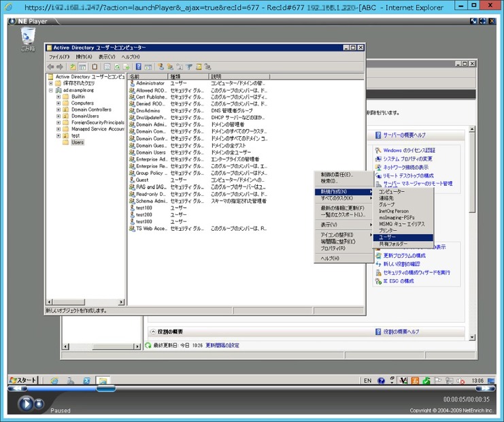
Task: Click the Properties sheet toolbar icon
Action: [107, 67]
